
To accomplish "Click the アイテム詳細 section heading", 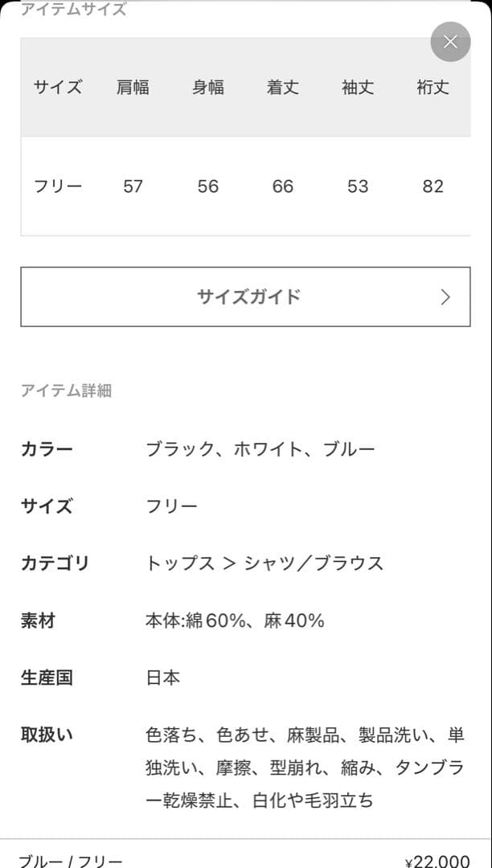I will coord(68,391).
